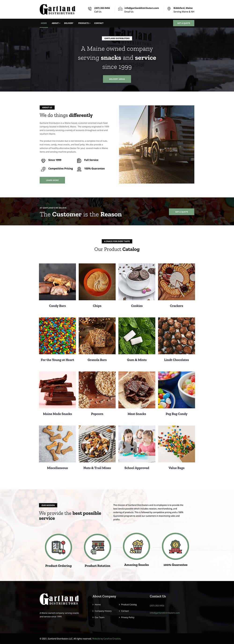Open the Candy Bars product thumbnail
This screenshot has height=644, width=234.
click(57, 282)
